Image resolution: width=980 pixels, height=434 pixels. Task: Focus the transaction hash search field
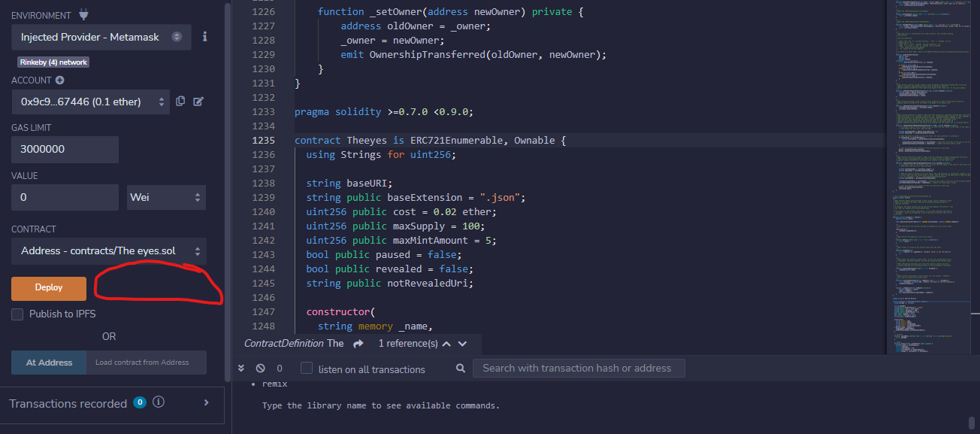pyautogui.click(x=579, y=368)
